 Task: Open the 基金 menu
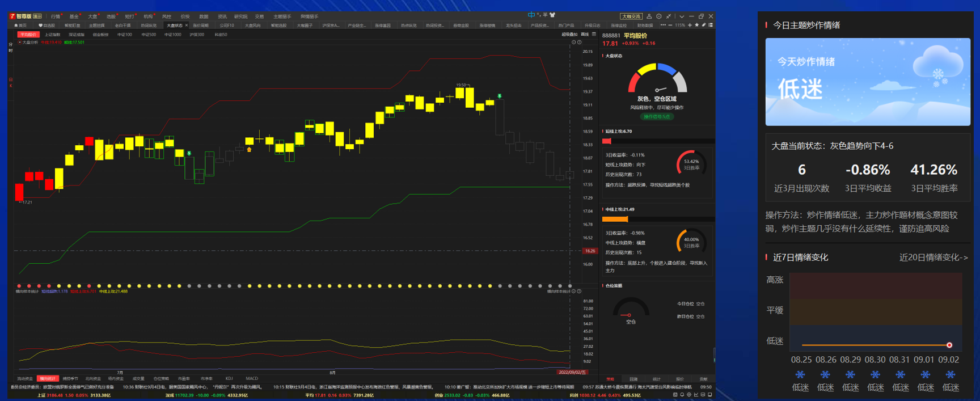74,16
